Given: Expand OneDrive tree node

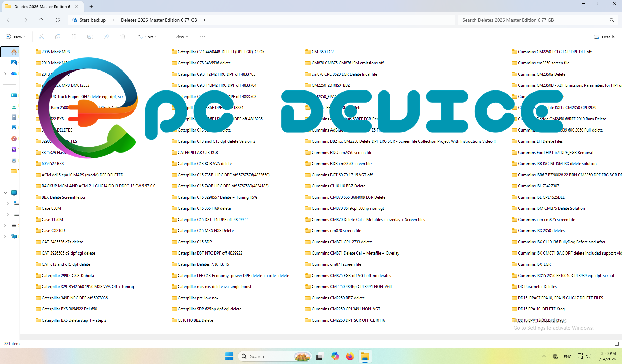Looking at the screenshot, I should point(5,74).
